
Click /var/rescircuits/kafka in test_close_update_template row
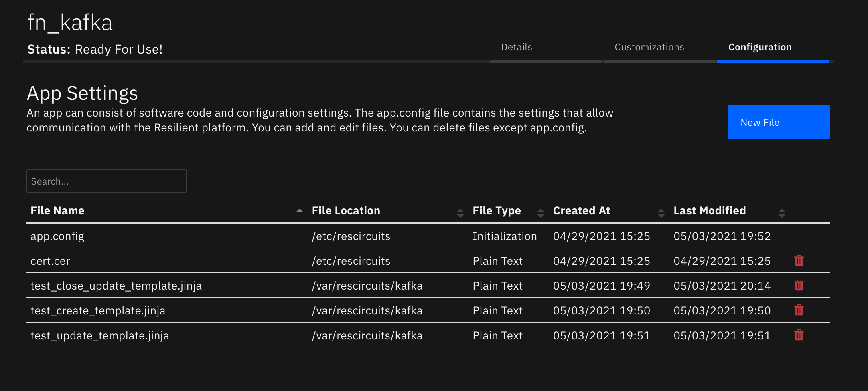click(367, 286)
